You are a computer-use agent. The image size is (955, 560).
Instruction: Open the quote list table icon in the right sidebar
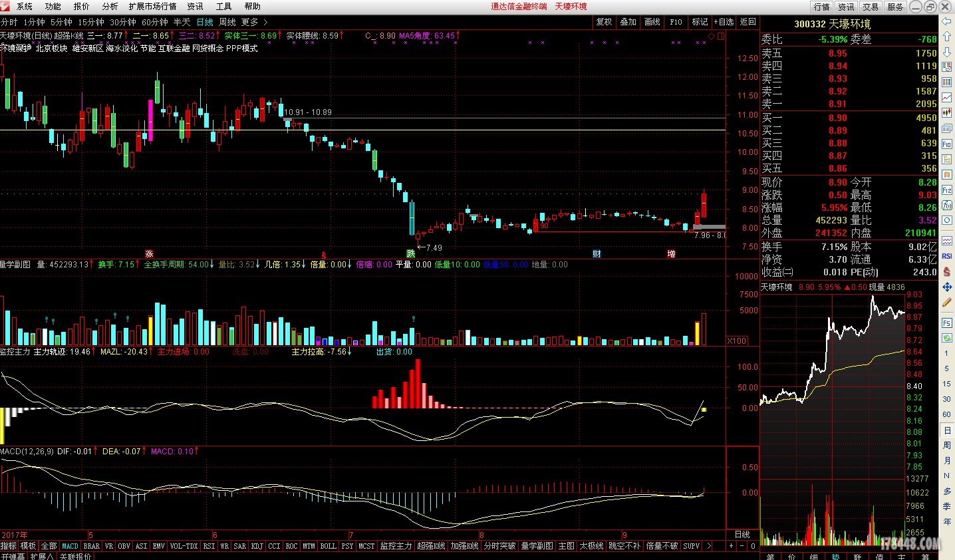947,82
